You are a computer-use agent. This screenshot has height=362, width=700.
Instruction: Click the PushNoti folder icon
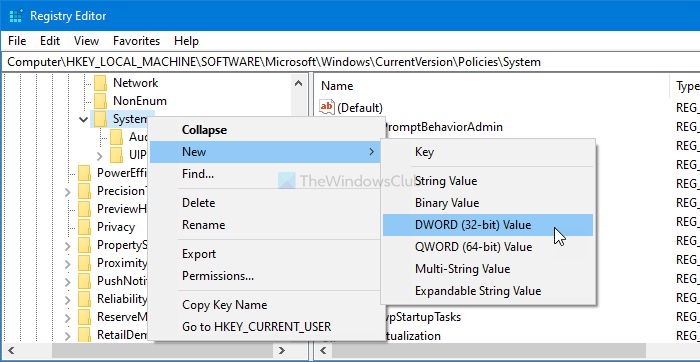click(84, 281)
